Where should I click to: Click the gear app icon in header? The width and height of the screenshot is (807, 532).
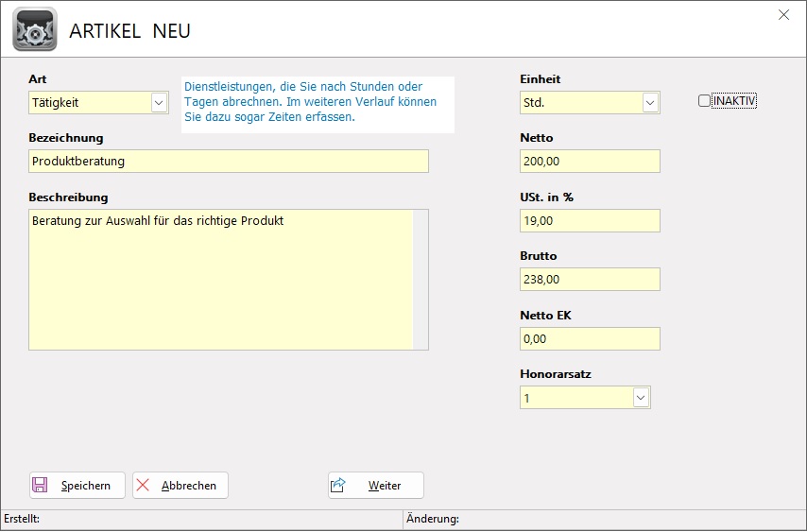[34, 29]
